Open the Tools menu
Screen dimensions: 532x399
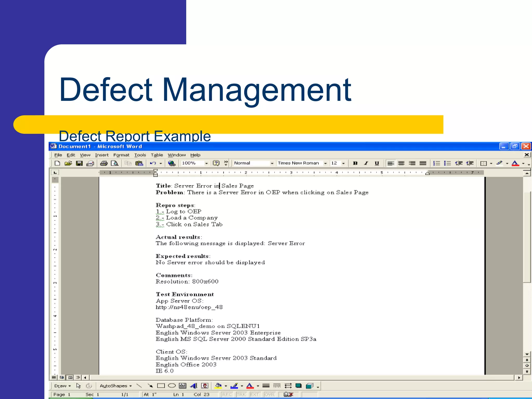140,155
